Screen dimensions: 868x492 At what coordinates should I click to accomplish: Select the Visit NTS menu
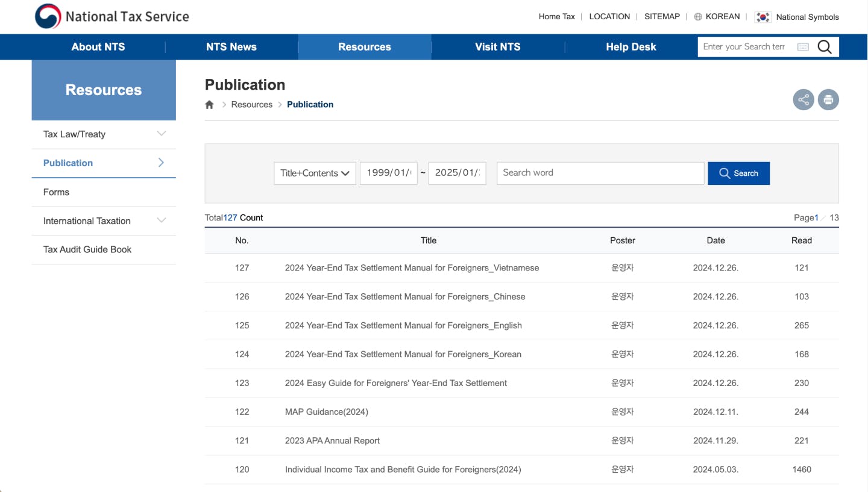(497, 47)
